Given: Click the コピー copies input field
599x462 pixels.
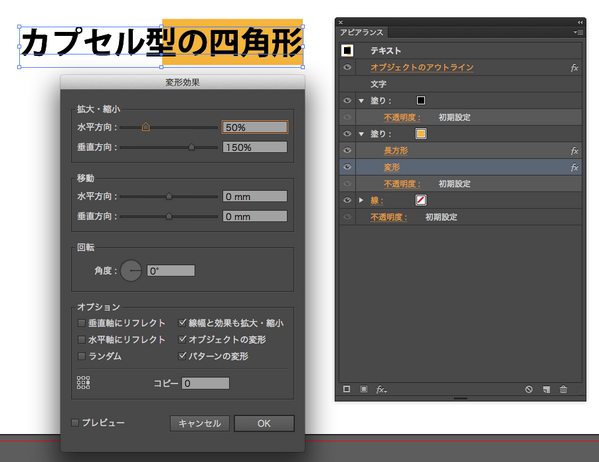Looking at the screenshot, I should pyautogui.click(x=206, y=383).
